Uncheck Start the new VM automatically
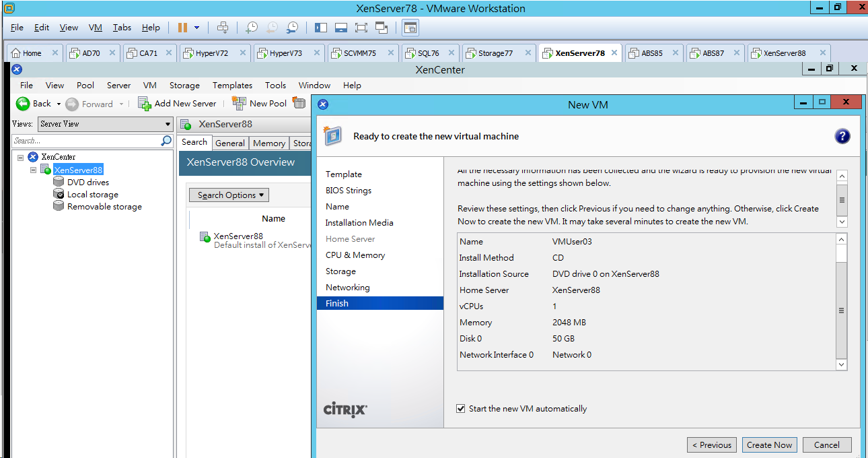 (461, 408)
